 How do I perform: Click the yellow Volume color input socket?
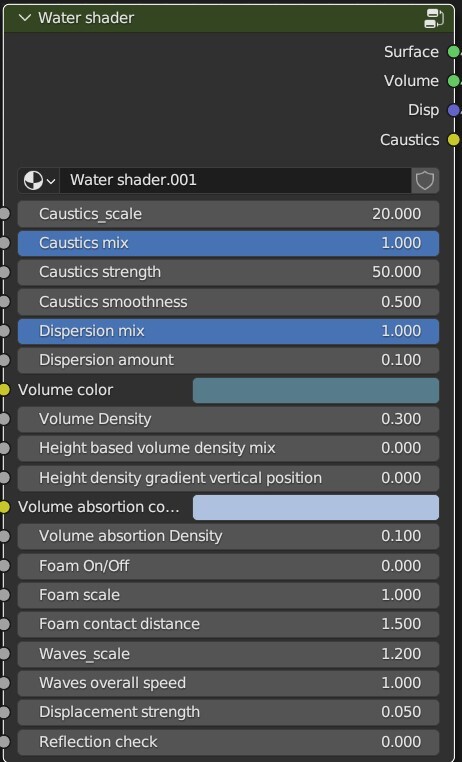coord(4,390)
